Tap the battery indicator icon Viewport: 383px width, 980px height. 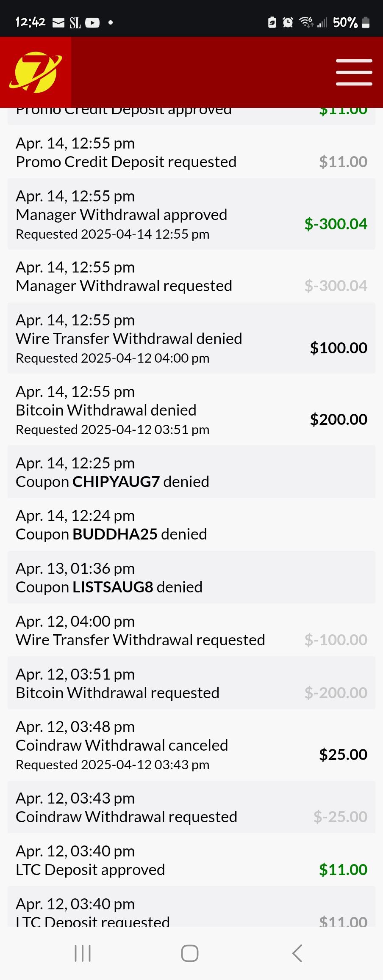[x=366, y=22]
